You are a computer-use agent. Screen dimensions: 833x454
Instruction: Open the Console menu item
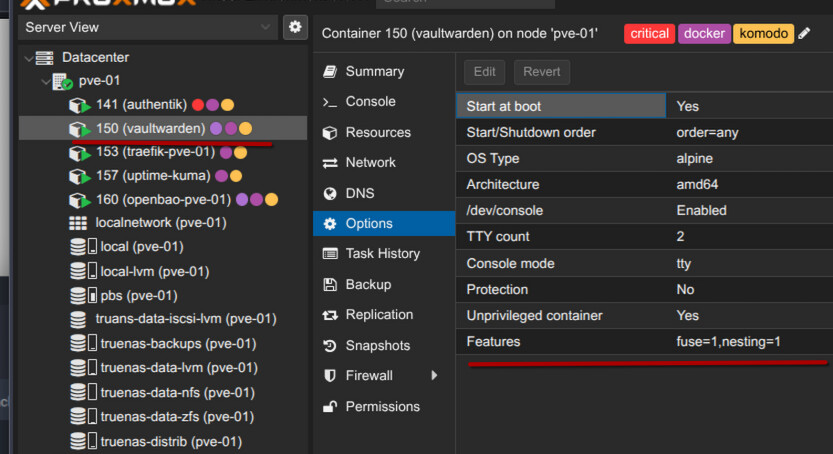370,102
